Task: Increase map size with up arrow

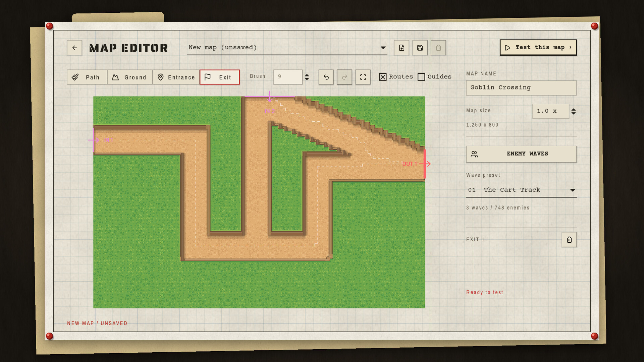Action: point(574,109)
